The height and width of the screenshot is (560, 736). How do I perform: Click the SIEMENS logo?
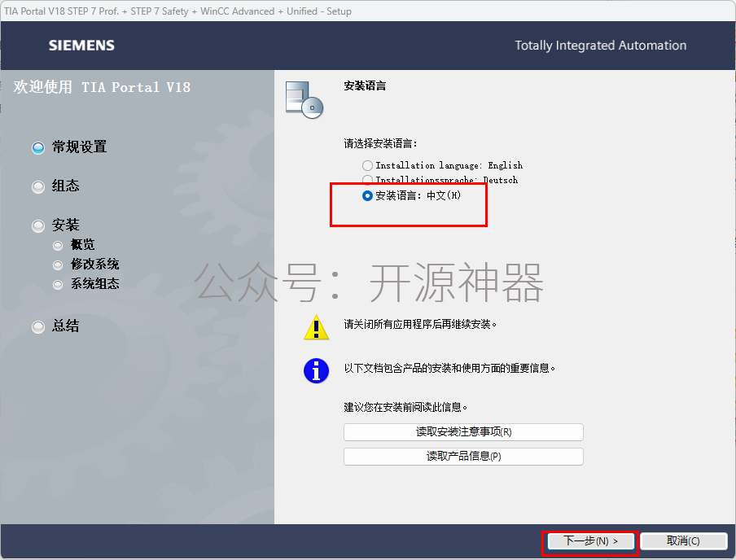tap(81, 46)
